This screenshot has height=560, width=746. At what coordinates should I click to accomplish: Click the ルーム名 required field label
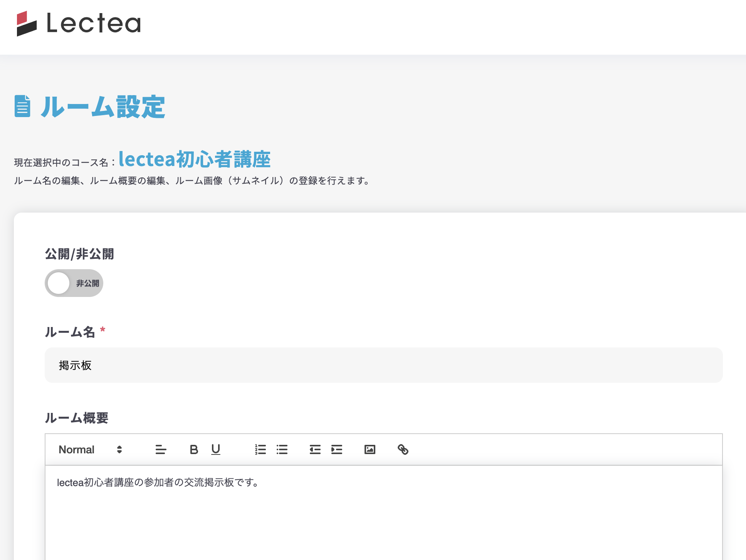pos(70,332)
